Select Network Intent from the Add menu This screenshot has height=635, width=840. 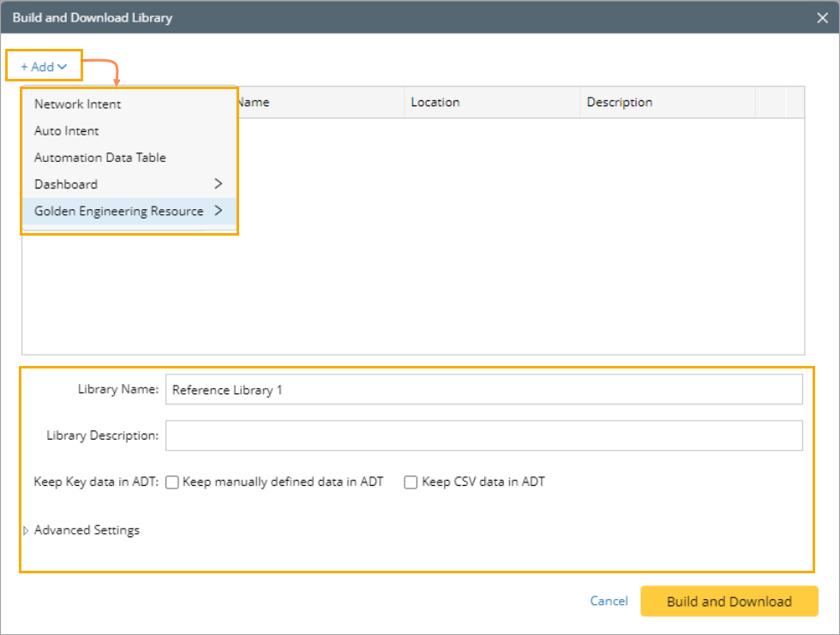point(78,105)
